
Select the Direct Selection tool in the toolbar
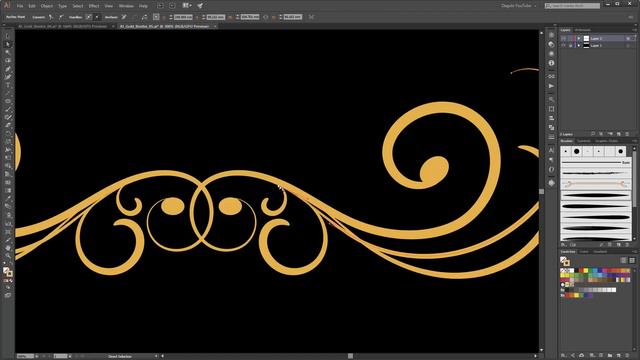click(x=8, y=44)
